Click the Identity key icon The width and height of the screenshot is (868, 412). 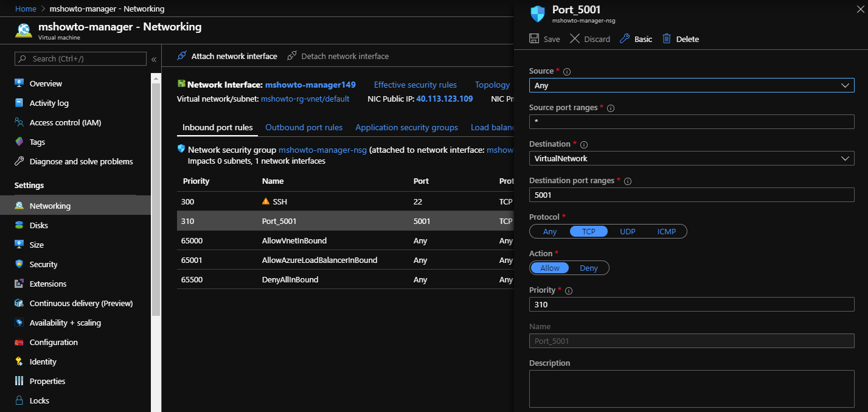[x=19, y=361]
